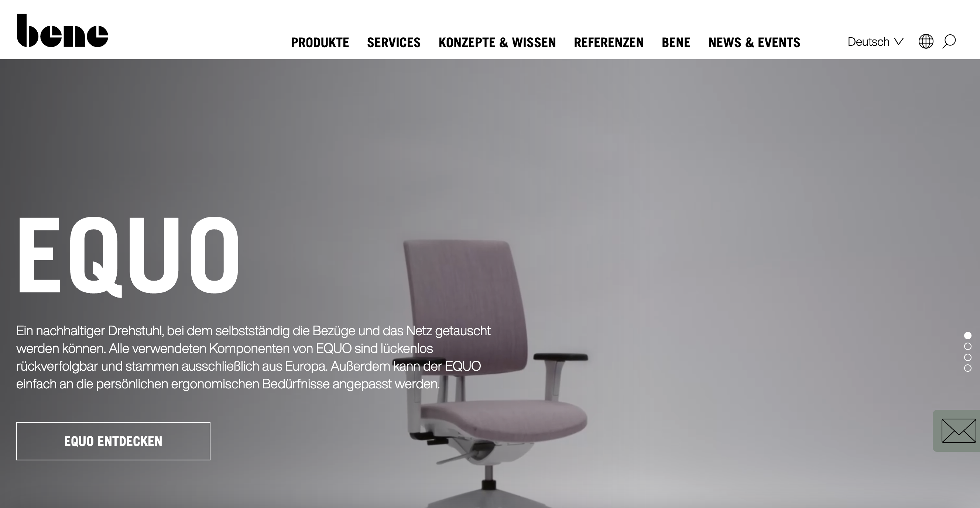Open the envelope contact tab
This screenshot has height=508, width=980.
[958, 431]
